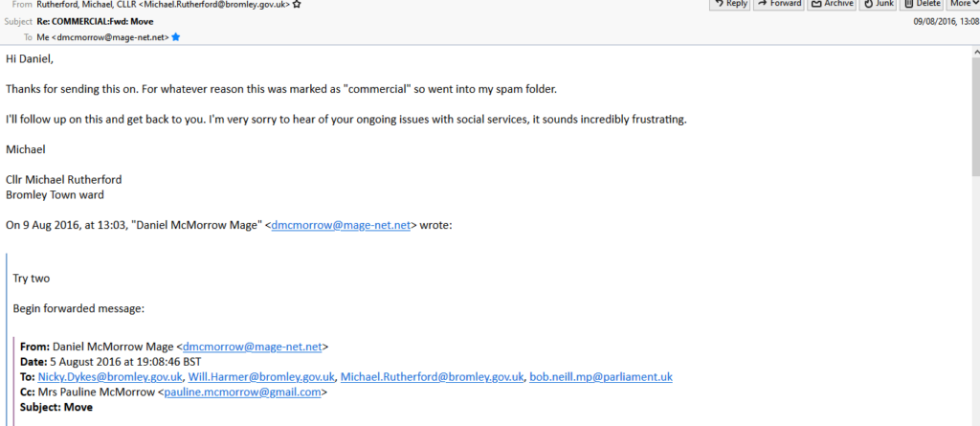Viewport: 980px width, 426px height.
Task: Click the Michael.Rutherford@bromley.gov.uk link in To field
Action: [x=433, y=376]
